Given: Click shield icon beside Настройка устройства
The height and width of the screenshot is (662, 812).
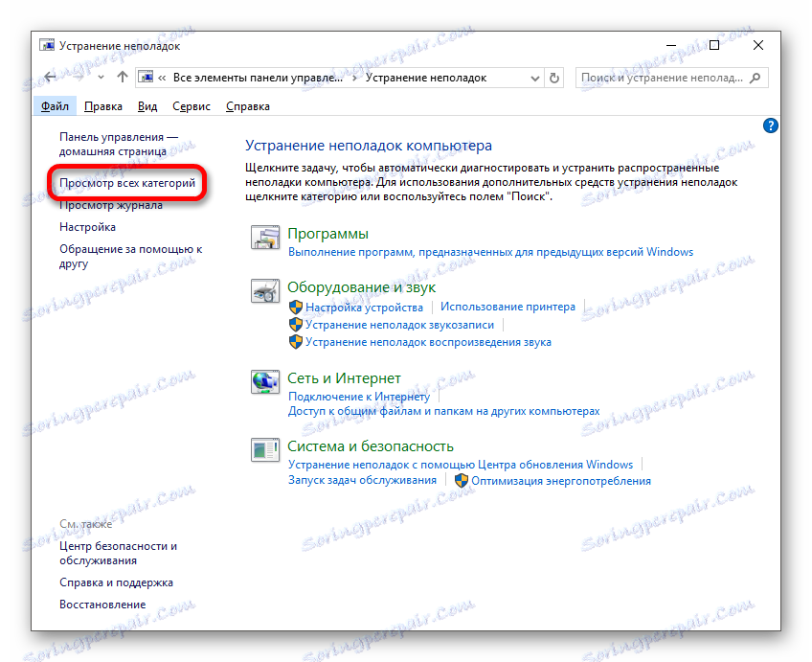Looking at the screenshot, I should pyautogui.click(x=295, y=308).
